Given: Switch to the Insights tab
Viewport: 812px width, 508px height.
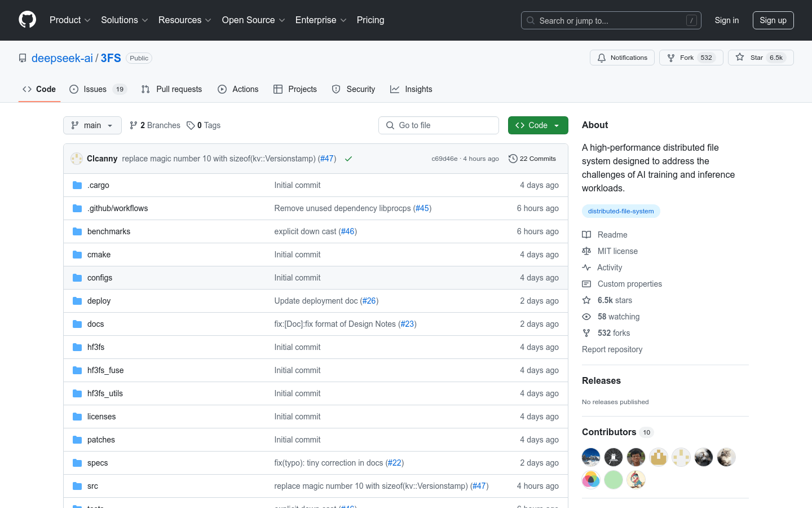Looking at the screenshot, I should (411, 89).
